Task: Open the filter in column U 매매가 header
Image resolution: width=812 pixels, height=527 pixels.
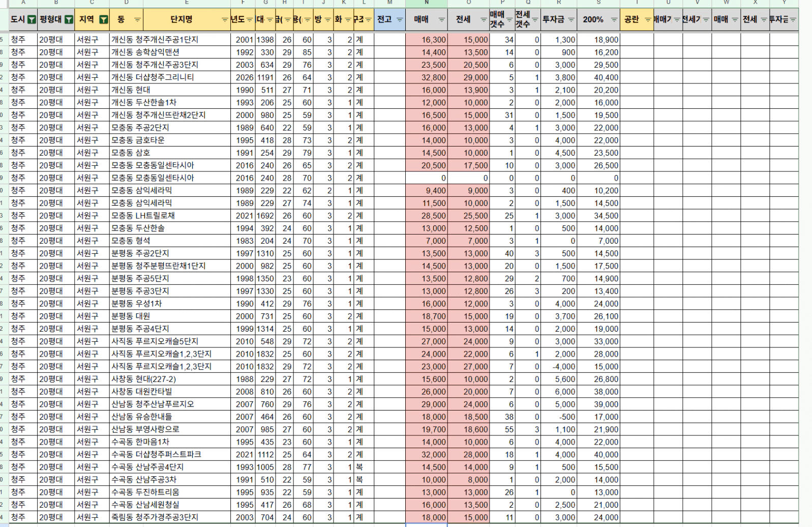Action: click(x=677, y=20)
